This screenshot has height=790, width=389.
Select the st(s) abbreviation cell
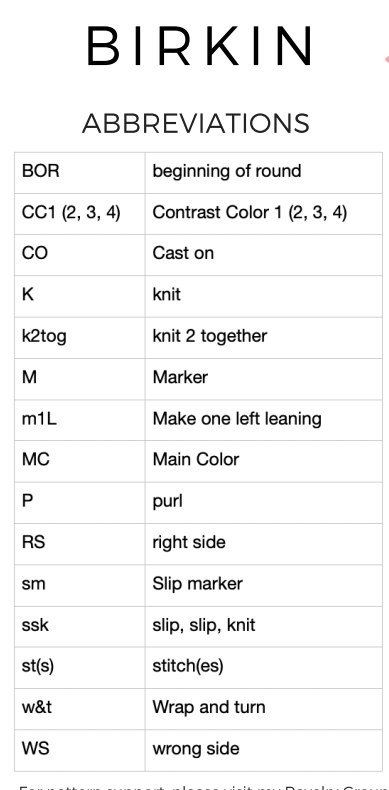click(x=80, y=668)
